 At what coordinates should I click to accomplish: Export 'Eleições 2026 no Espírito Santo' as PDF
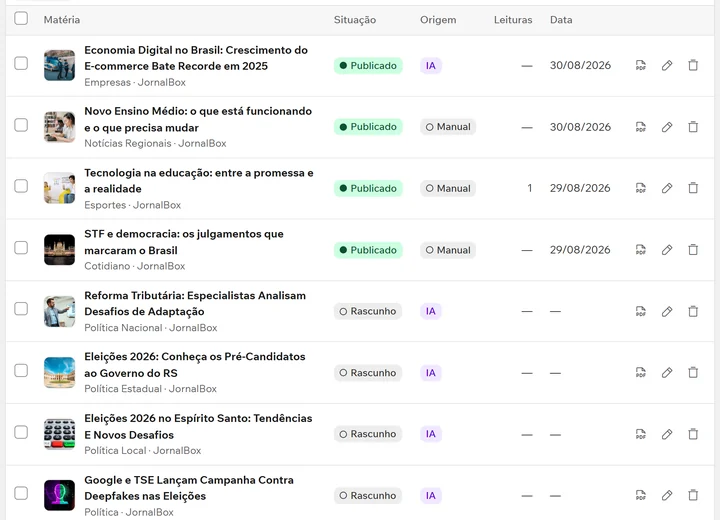(x=641, y=434)
